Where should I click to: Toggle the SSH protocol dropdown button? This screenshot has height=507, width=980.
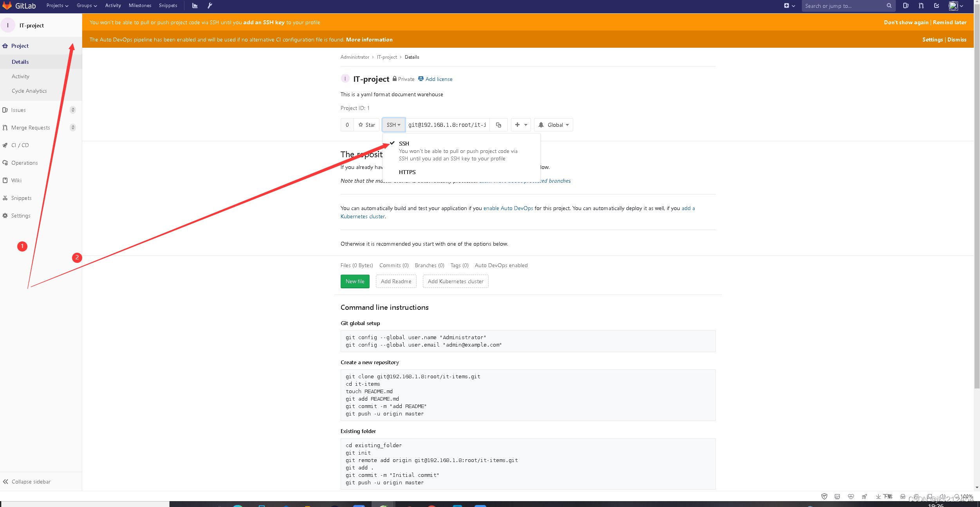point(393,125)
